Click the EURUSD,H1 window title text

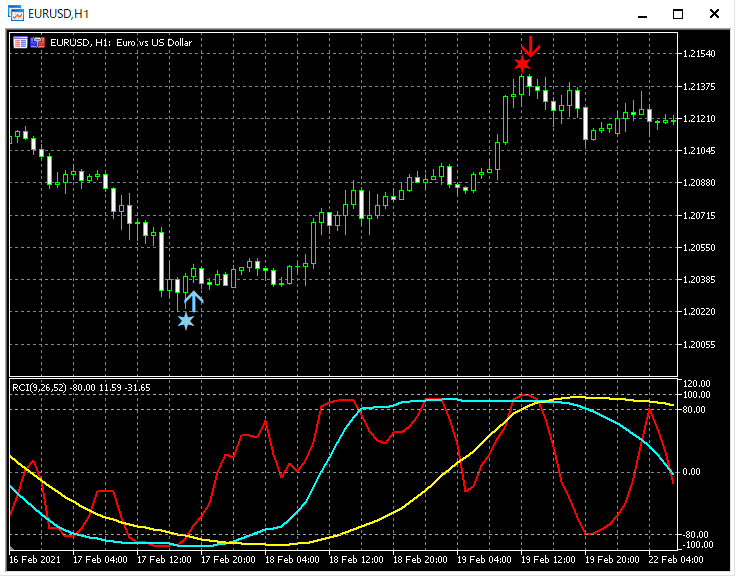[59, 14]
